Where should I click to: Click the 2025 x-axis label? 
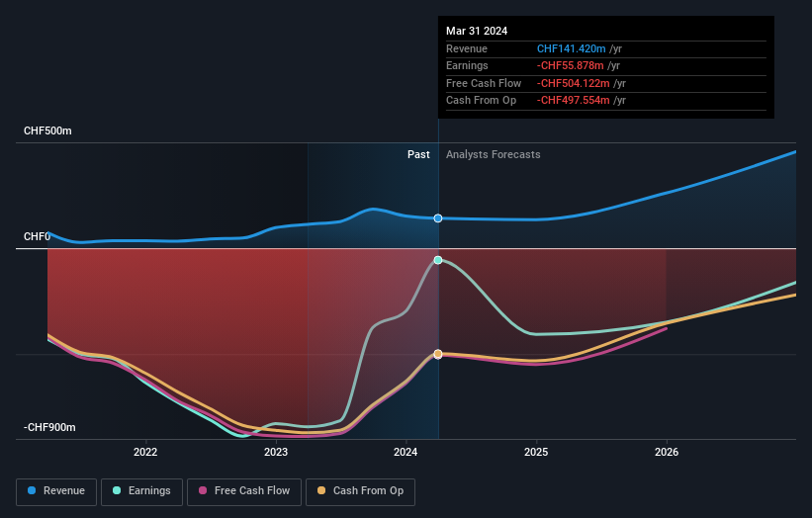pyautogui.click(x=536, y=453)
